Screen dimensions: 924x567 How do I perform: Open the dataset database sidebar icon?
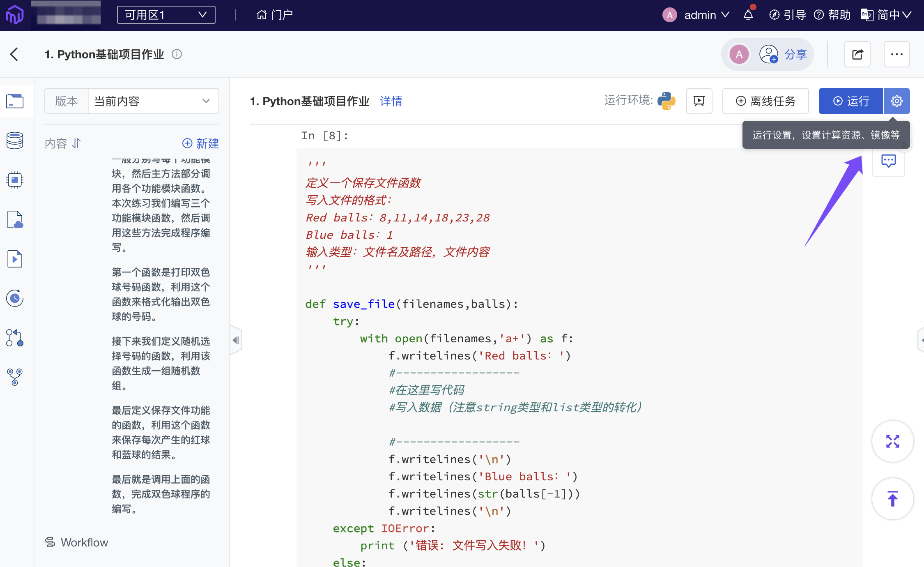[x=15, y=141]
